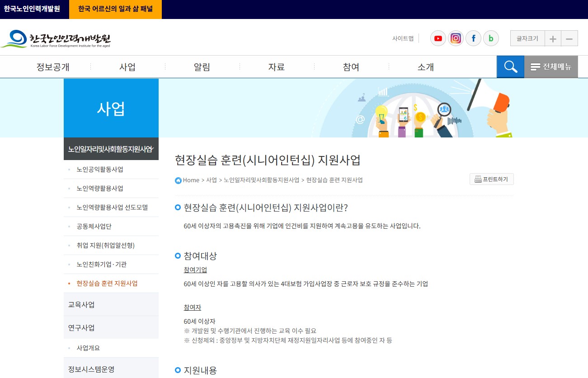The width and height of the screenshot is (588, 378).
Task: Open the Facebook page icon
Action: point(473,38)
